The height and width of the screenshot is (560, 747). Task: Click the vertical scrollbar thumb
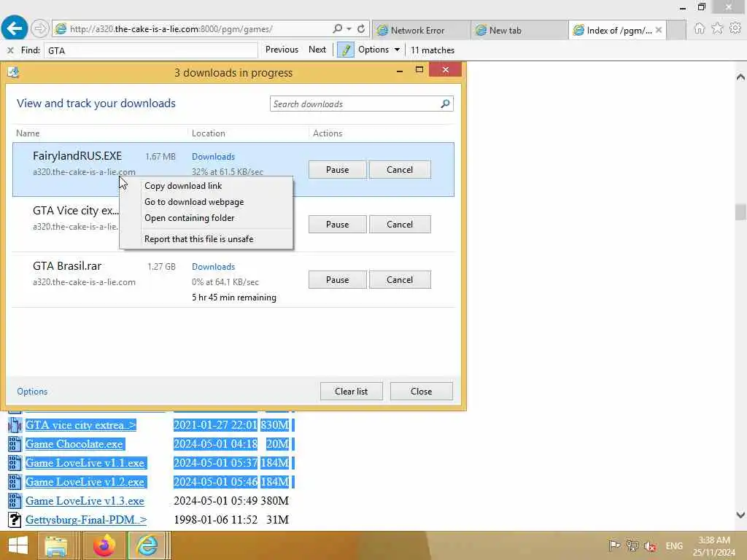tap(740, 212)
